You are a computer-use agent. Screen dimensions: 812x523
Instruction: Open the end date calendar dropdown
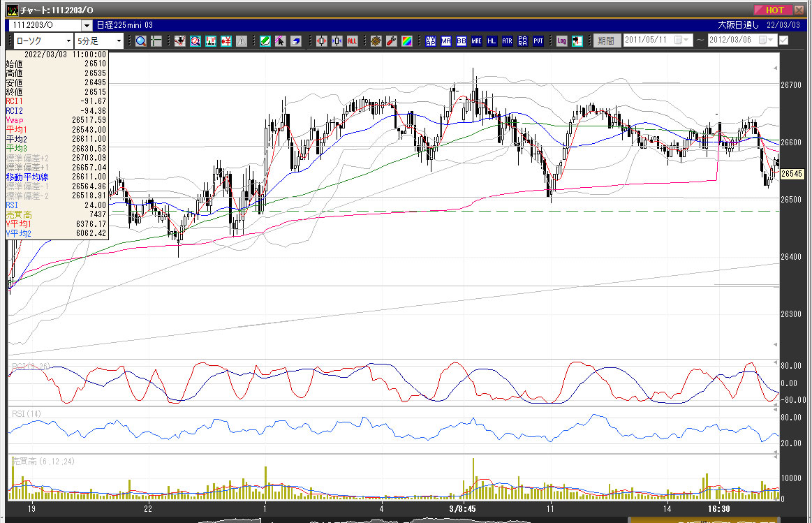pyautogui.click(x=767, y=40)
